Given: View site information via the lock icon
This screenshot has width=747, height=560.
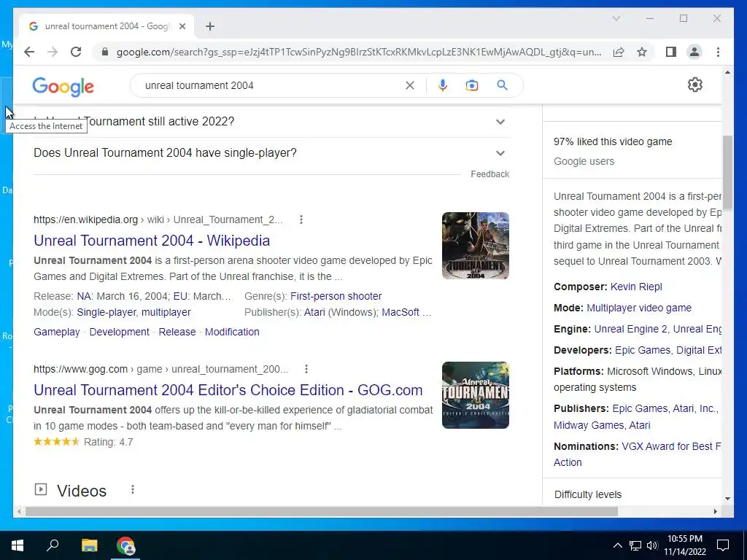Looking at the screenshot, I should [105, 52].
